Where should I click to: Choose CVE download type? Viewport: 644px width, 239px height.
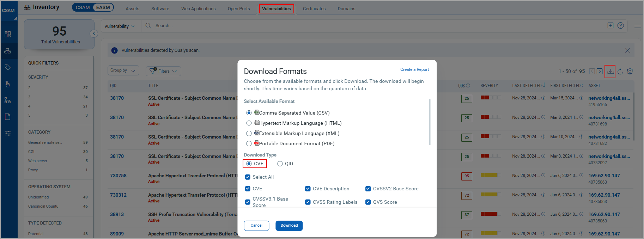[x=249, y=164]
